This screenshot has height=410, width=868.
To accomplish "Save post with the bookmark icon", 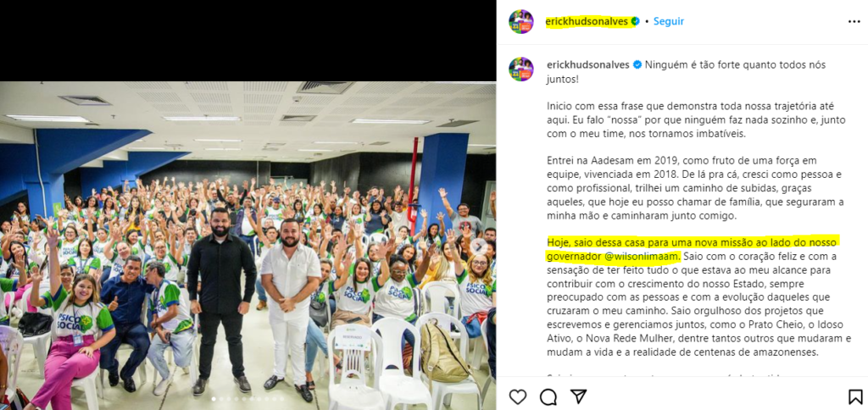I will [x=855, y=396].
